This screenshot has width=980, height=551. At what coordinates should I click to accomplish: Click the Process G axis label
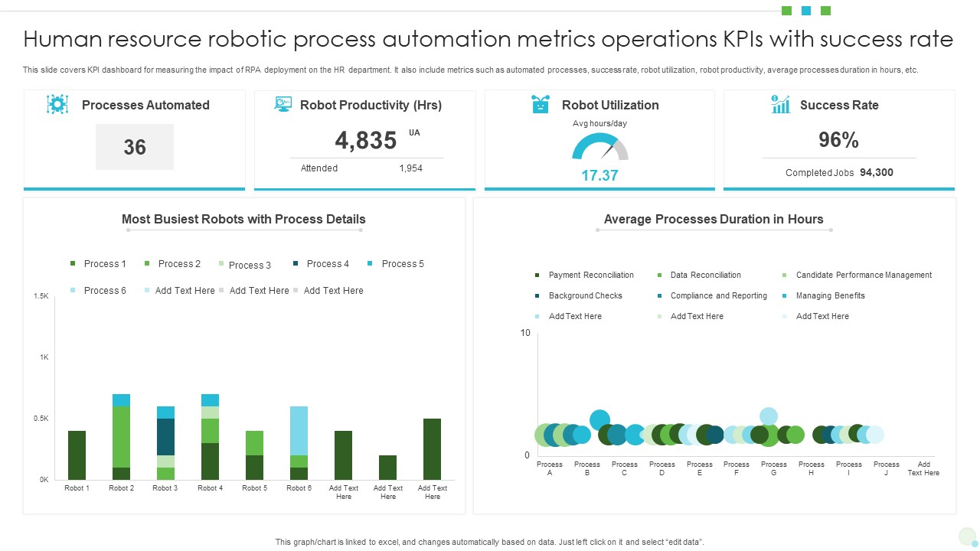tap(773, 468)
